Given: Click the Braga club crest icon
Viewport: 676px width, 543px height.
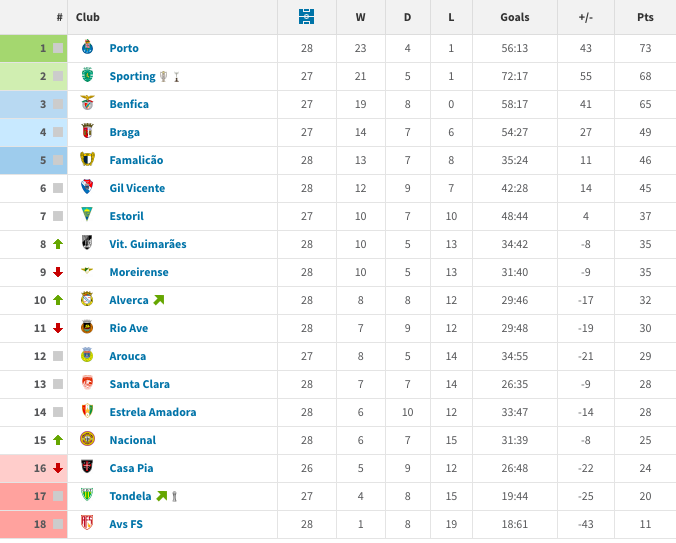Looking at the screenshot, I should 87,132.
